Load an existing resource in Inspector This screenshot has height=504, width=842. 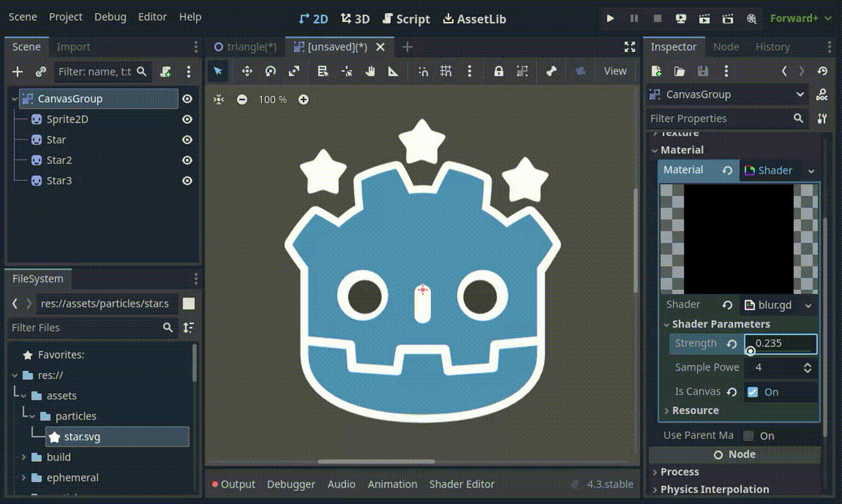(679, 71)
